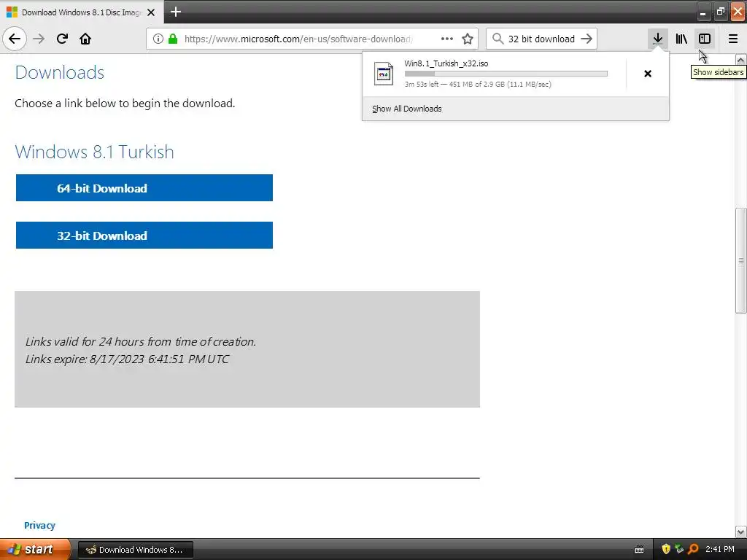Bookmark this page with the star
The image size is (747, 560).
point(468,39)
